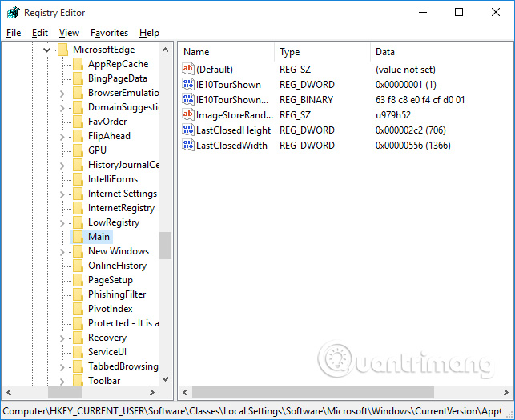Select the Protected - It is a key
This screenshot has height=420, width=515.
tap(123, 323)
